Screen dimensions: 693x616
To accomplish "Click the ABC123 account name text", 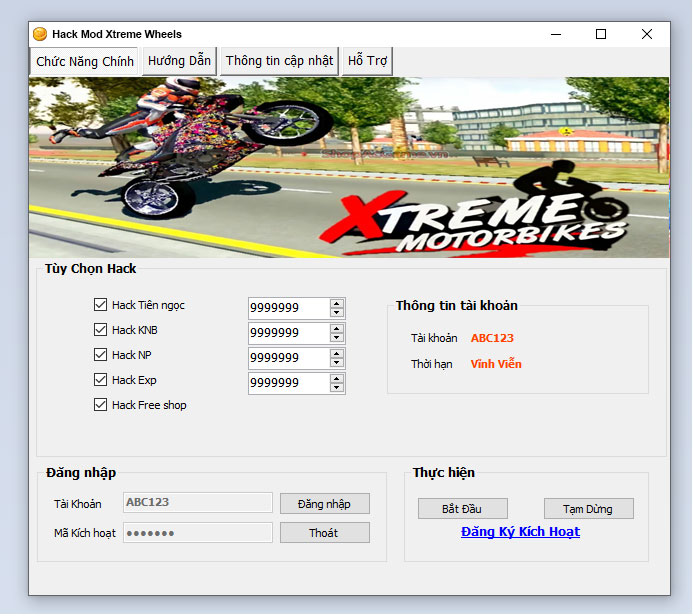I will 492,338.
